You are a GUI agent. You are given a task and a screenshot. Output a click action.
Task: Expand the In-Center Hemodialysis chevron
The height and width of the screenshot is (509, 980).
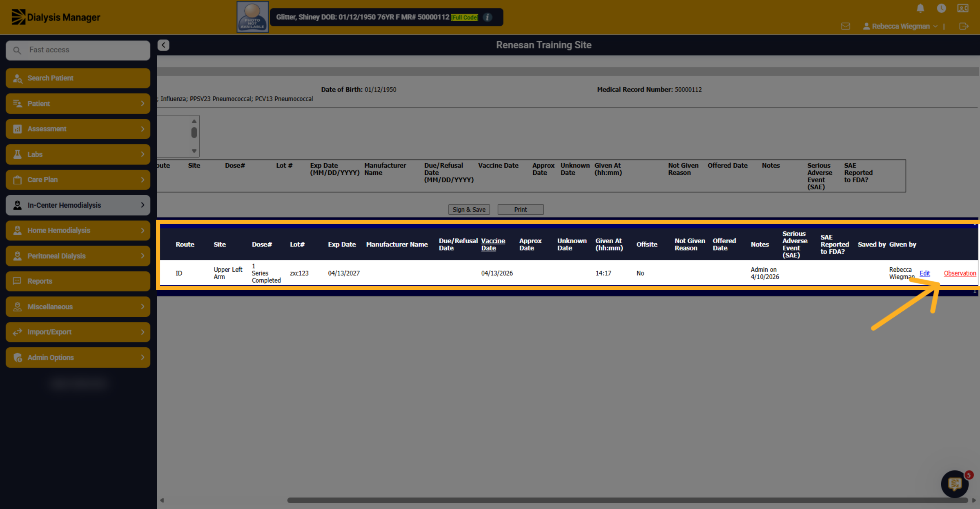[143, 205]
